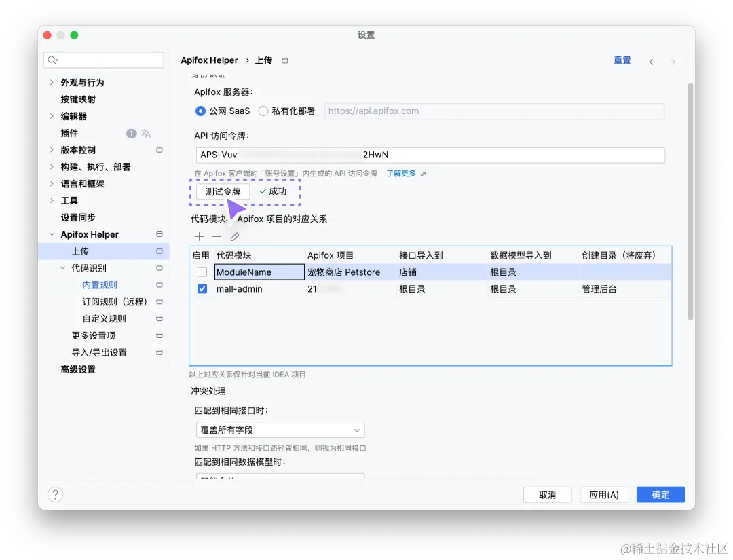Click the translate icon next to 插件

[x=147, y=133]
